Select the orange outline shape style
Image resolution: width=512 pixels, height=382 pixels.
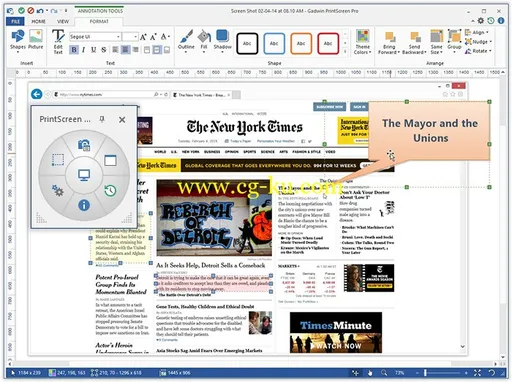(x=301, y=43)
